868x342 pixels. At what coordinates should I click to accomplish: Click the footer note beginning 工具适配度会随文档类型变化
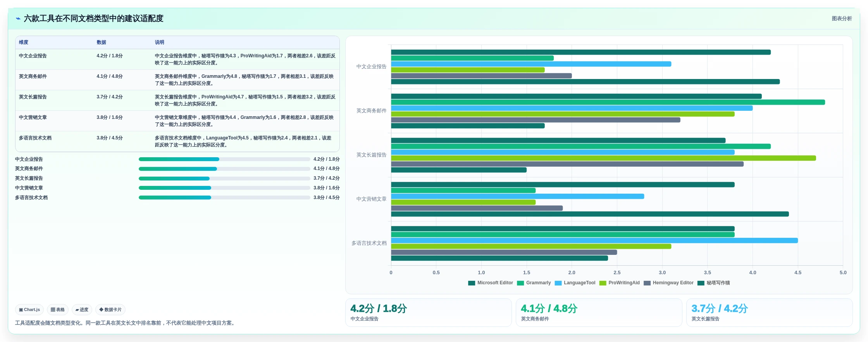[126, 323]
